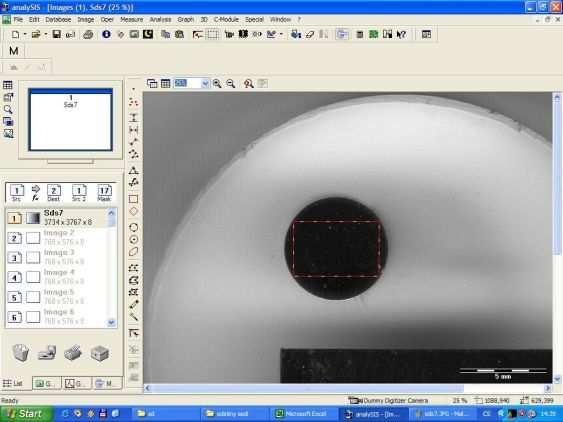Open the File menu
Viewport: 563px width, 422px height.
pos(18,20)
